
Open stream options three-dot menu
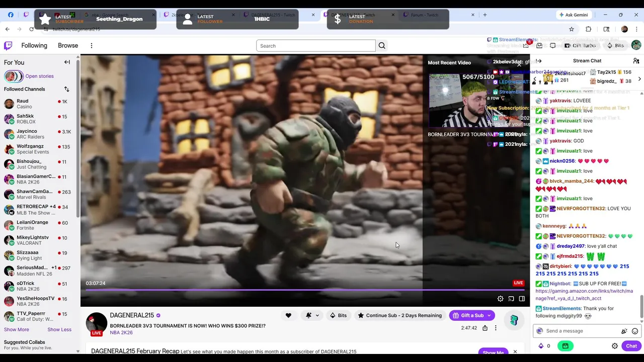click(496, 328)
